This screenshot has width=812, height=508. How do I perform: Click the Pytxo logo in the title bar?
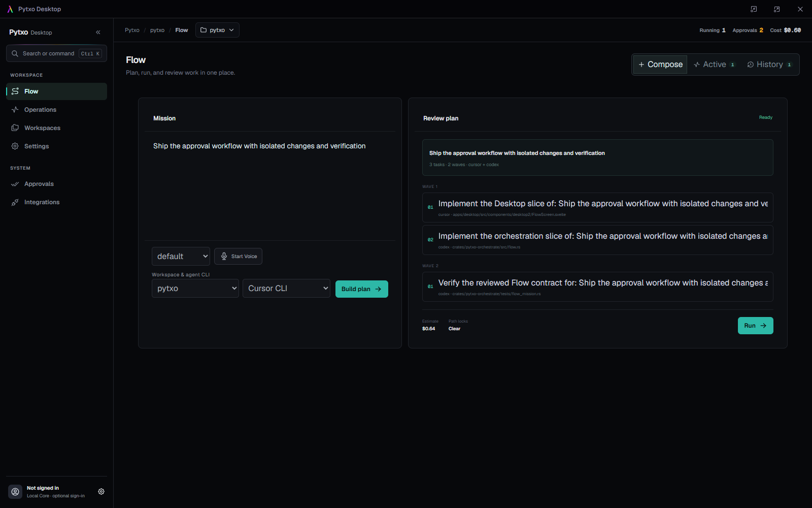[x=10, y=9]
